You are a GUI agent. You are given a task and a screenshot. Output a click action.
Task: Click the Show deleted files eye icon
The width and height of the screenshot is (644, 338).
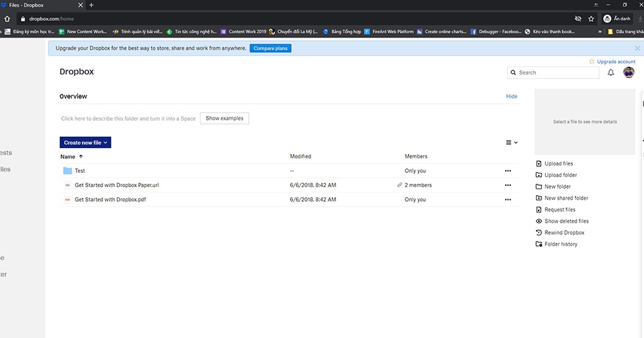[x=539, y=221]
